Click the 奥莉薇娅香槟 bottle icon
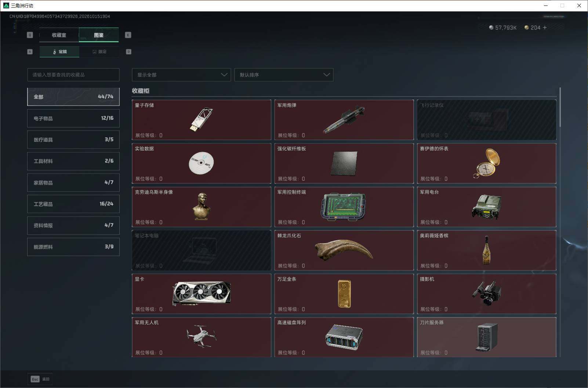This screenshot has width=588, height=388. [487, 250]
